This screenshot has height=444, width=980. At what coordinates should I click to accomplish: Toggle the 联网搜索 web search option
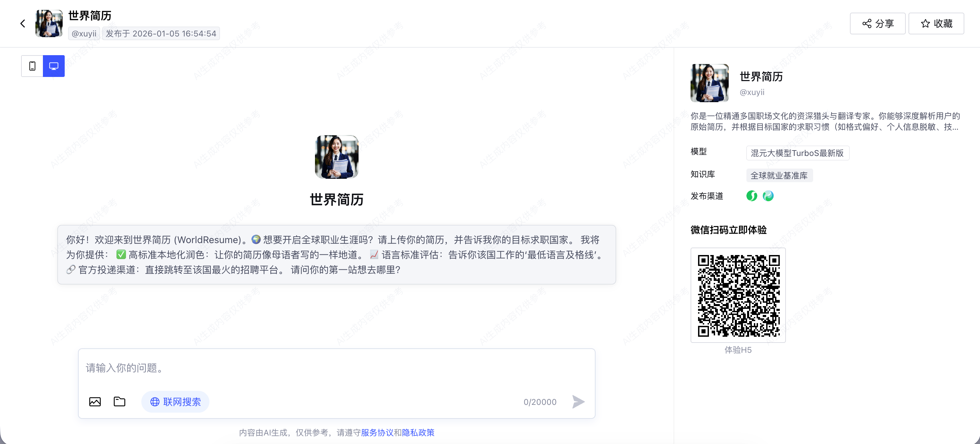[x=175, y=402]
